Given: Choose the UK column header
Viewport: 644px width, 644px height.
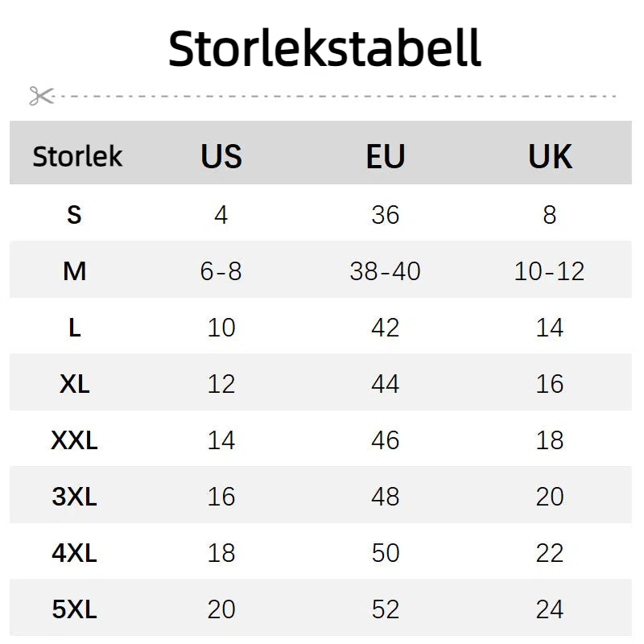Looking at the screenshot, I should tap(550, 156).
